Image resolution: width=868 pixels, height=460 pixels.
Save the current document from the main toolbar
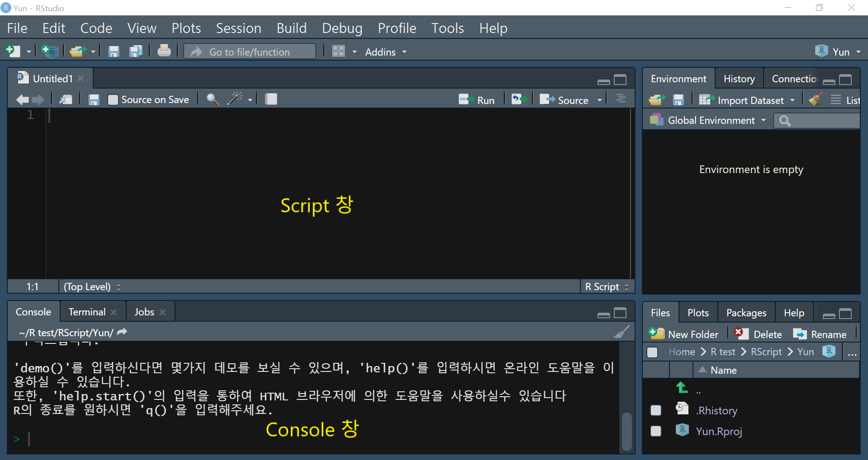tap(114, 52)
